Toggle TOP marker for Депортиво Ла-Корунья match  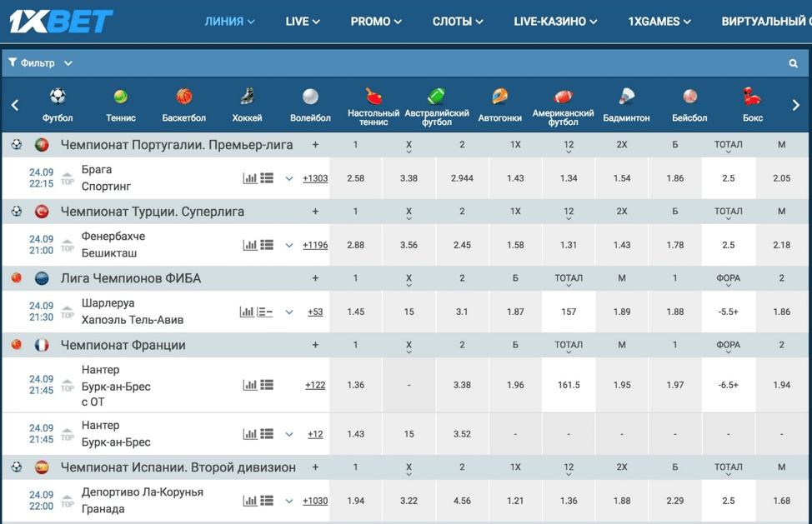(68, 501)
